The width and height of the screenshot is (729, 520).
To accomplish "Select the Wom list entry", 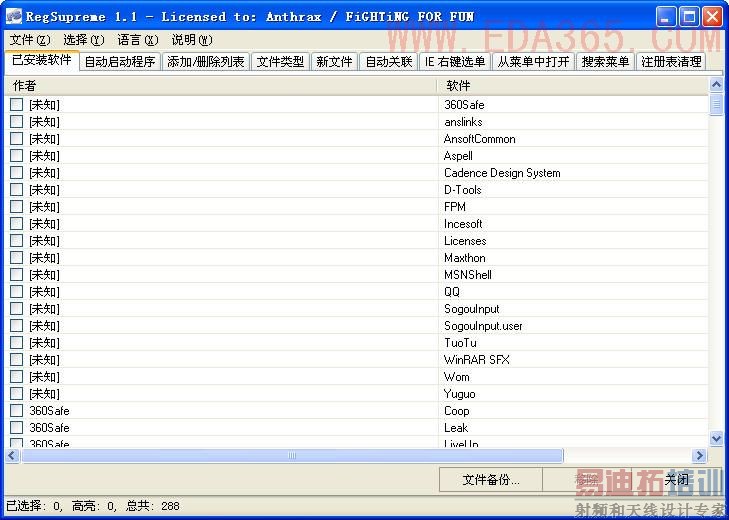I will [457, 377].
